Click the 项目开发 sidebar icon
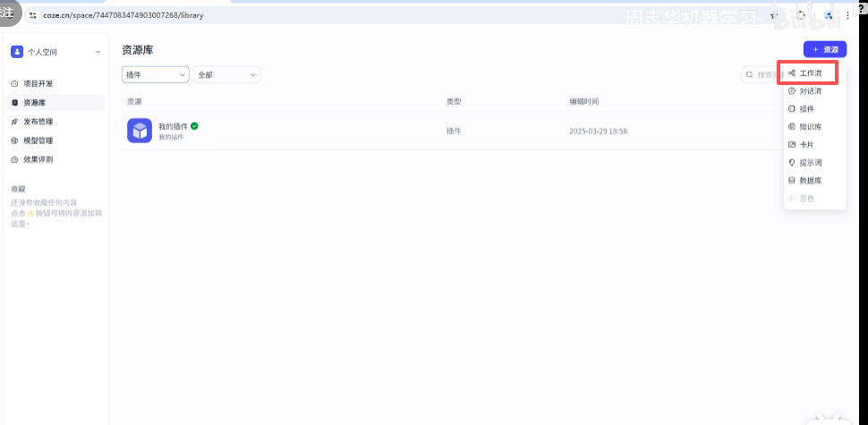The height and width of the screenshot is (425, 868). [14, 83]
